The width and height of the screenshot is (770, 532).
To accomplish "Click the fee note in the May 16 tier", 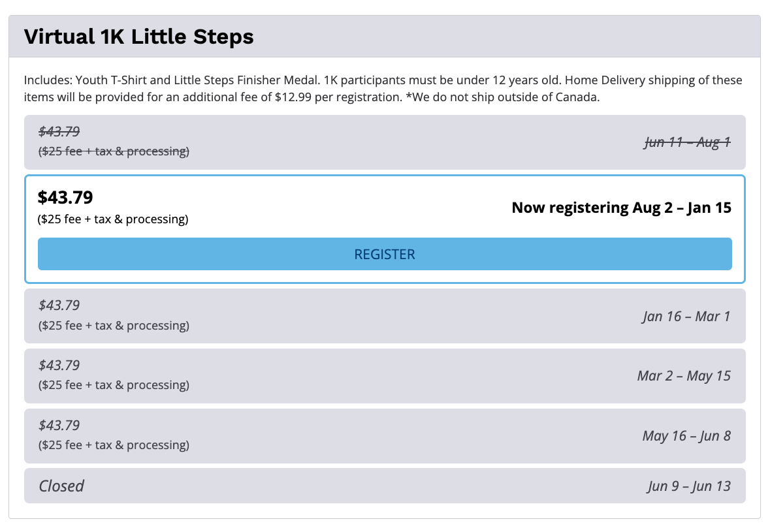I will pyautogui.click(x=113, y=445).
